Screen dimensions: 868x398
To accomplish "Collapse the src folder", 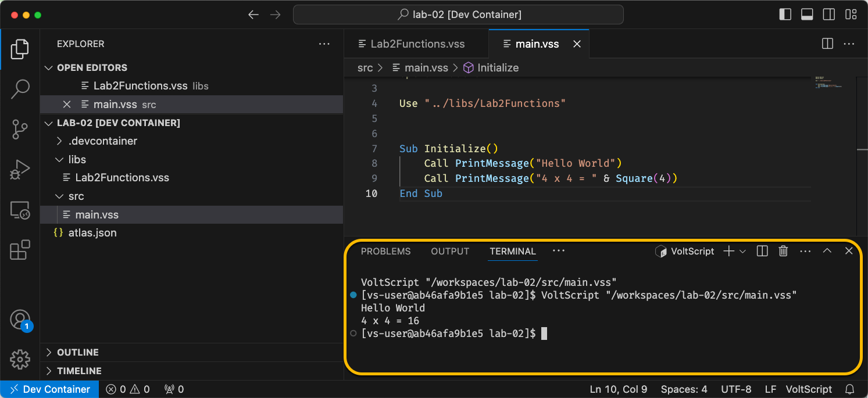I will coord(191,196).
